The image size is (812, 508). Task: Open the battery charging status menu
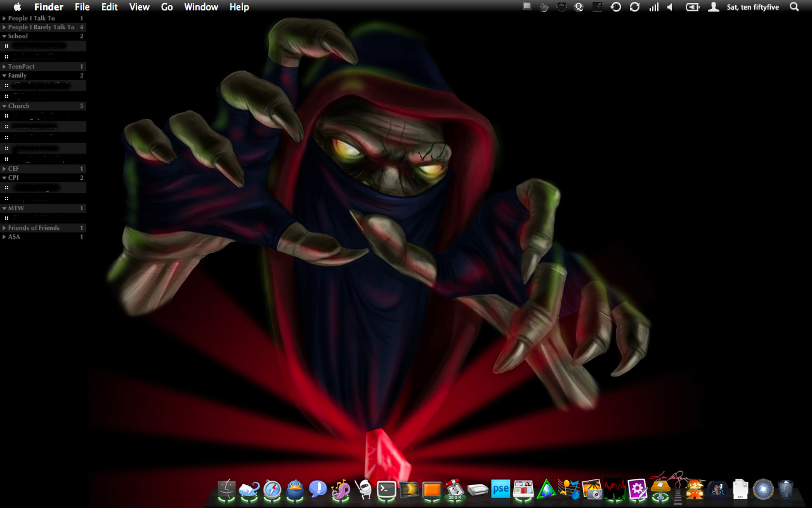tap(693, 7)
